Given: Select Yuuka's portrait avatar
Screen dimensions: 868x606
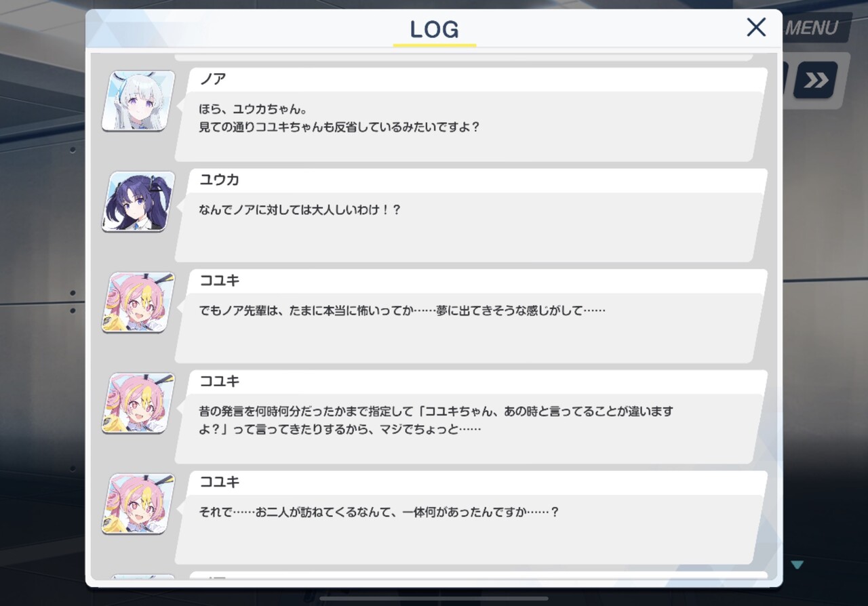Looking at the screenshot, I should click(x=138, y=201).
